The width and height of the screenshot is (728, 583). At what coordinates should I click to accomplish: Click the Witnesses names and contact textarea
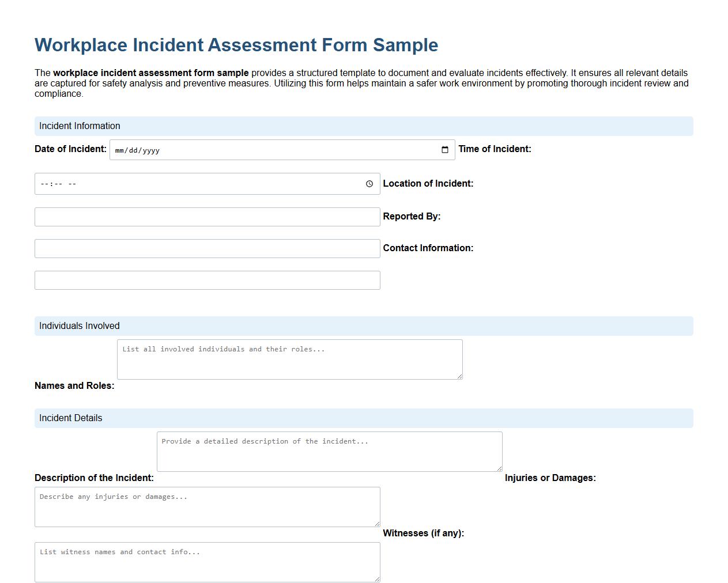(x=208, y=561)
